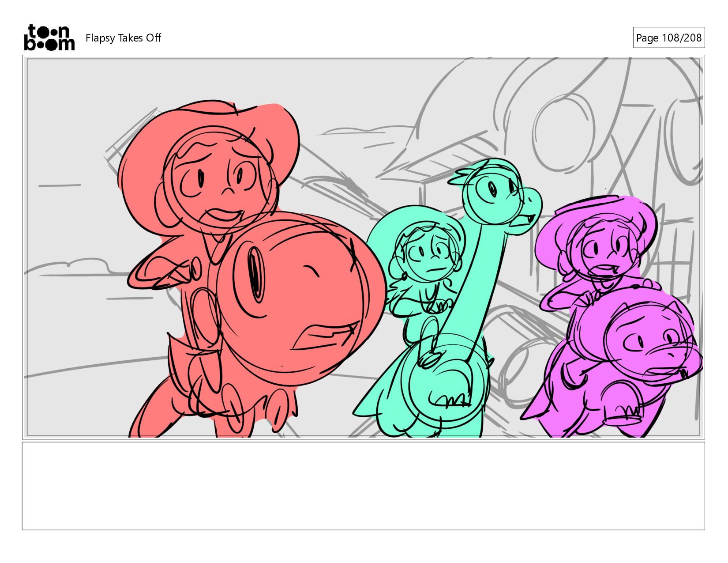
Task: Click the 'Page 108/208' page indicator
Action: 668,38
